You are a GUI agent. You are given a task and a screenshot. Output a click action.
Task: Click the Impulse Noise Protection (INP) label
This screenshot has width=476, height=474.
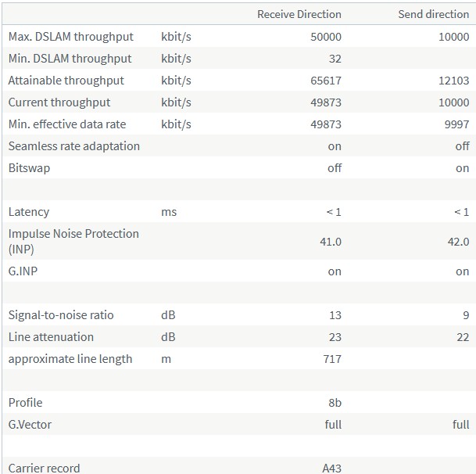click(x=73, y=241)
